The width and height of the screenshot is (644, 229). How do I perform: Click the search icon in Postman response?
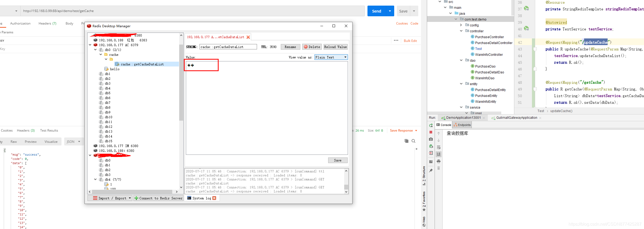pos(413,141)
